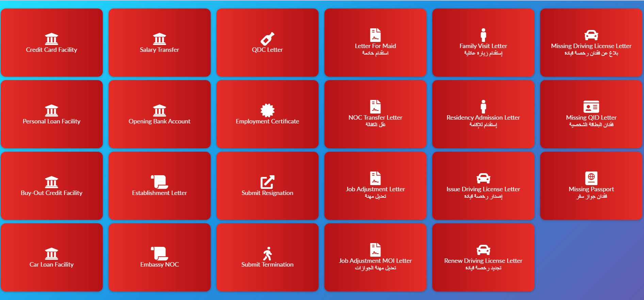Click the document icon on Letter For Maid
This screenshot has height=300, width=644.
[x=375, y=35]
